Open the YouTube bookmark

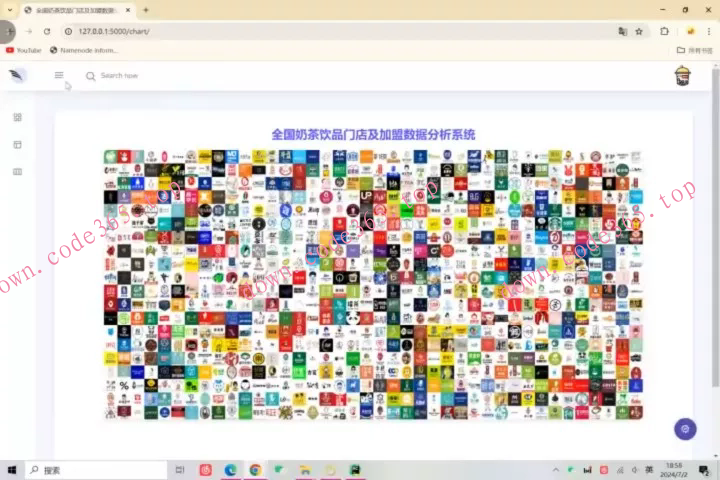[x=23, y=50]
